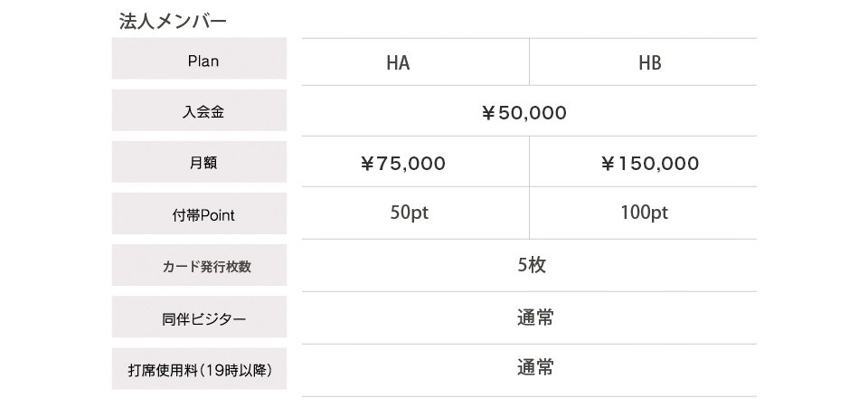The height and width of the screenshot is (398, 868).
Task: Click the 付帯Point row label
Action: [x=199, y=213]
